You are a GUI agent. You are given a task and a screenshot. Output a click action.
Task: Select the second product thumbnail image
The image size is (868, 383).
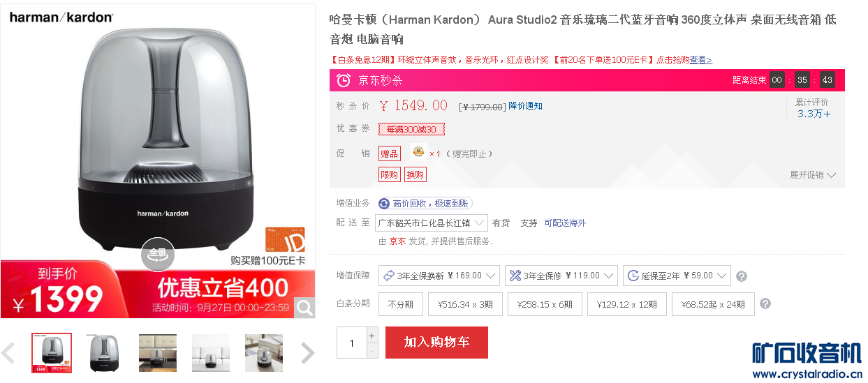tap(105, 353)
